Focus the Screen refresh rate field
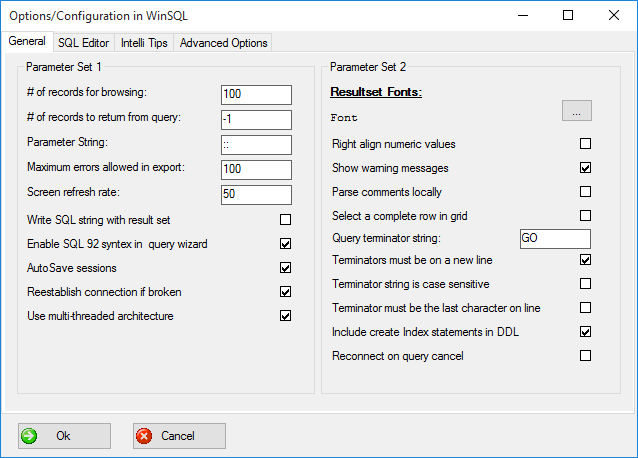The width and height of the screenshot is (638, 458). coord(256,194)
